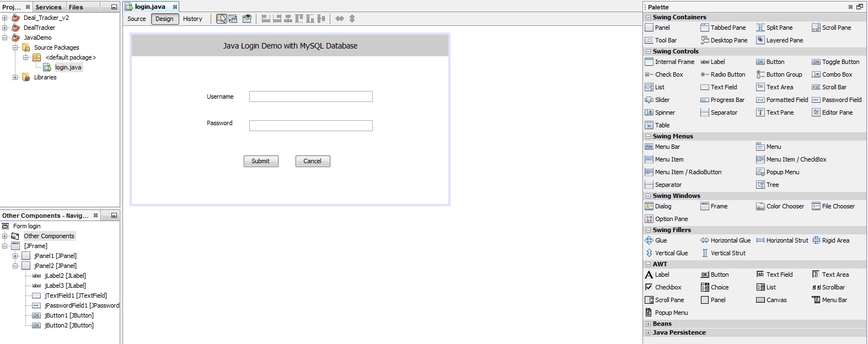Switch to Source view
Screen dimensions: 868x344
click(137, 19)
